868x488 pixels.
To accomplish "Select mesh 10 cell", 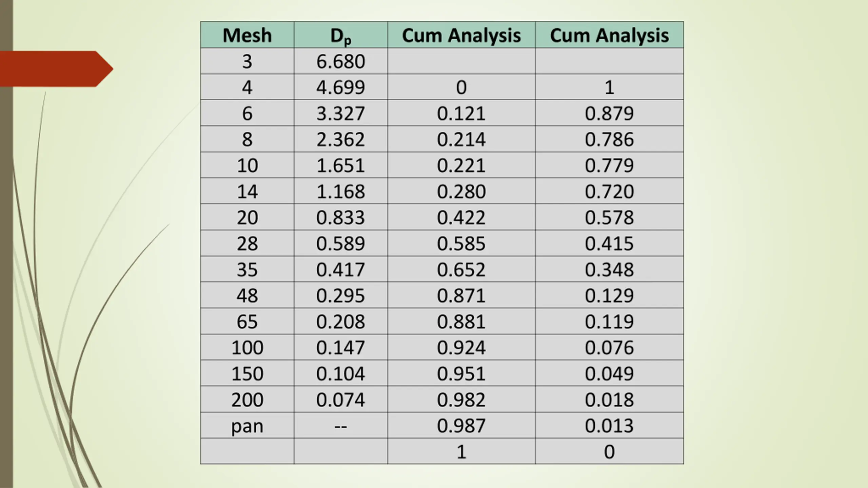I will click(247, 165).
